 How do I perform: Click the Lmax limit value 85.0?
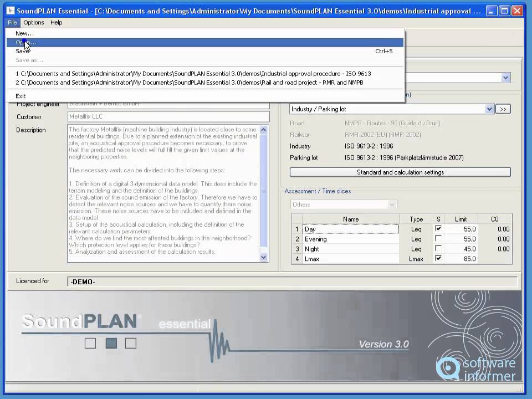(461, 259)
